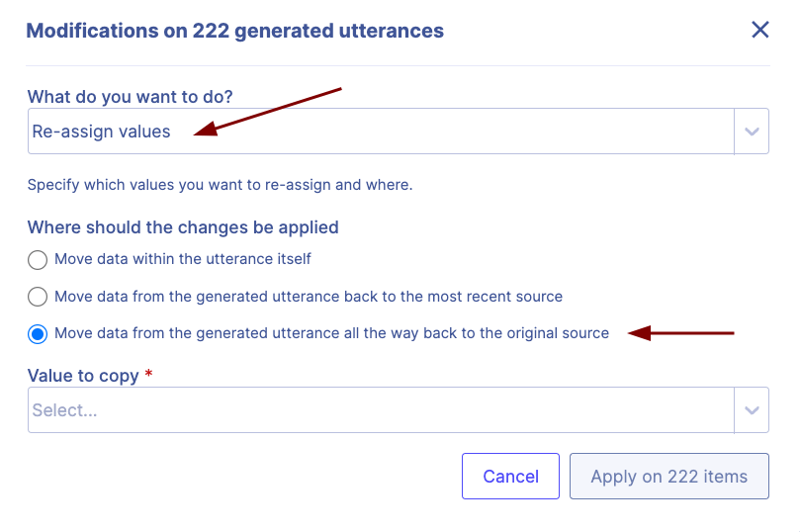Click the "Value to copy" field label
This screenshot has height=532, width=800.
coord(83,374)
